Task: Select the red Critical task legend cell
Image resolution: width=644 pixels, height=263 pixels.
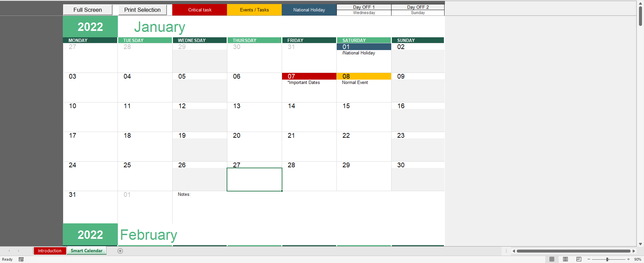Action: tap(200, 10)
